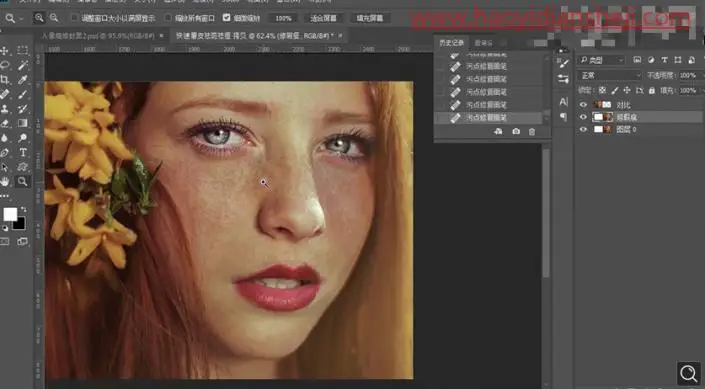Select the Move tool

(x=5, y=51)
